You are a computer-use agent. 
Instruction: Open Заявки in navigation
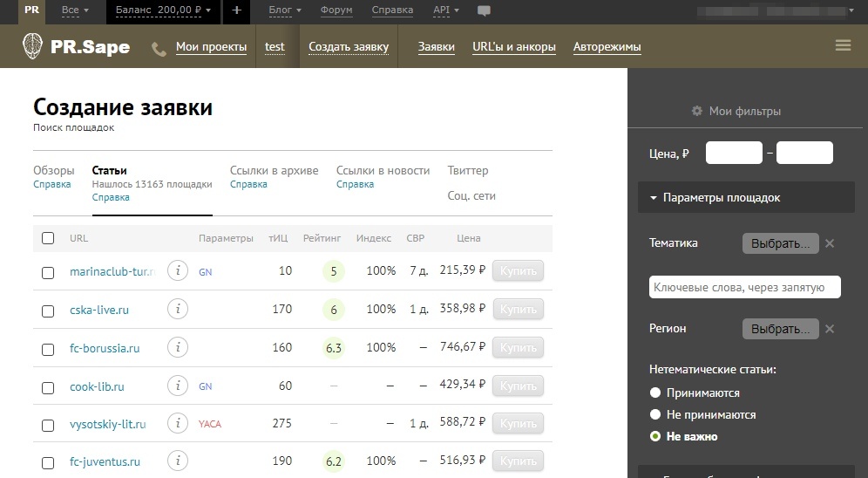pyautogui.click(x=437, y=47)
